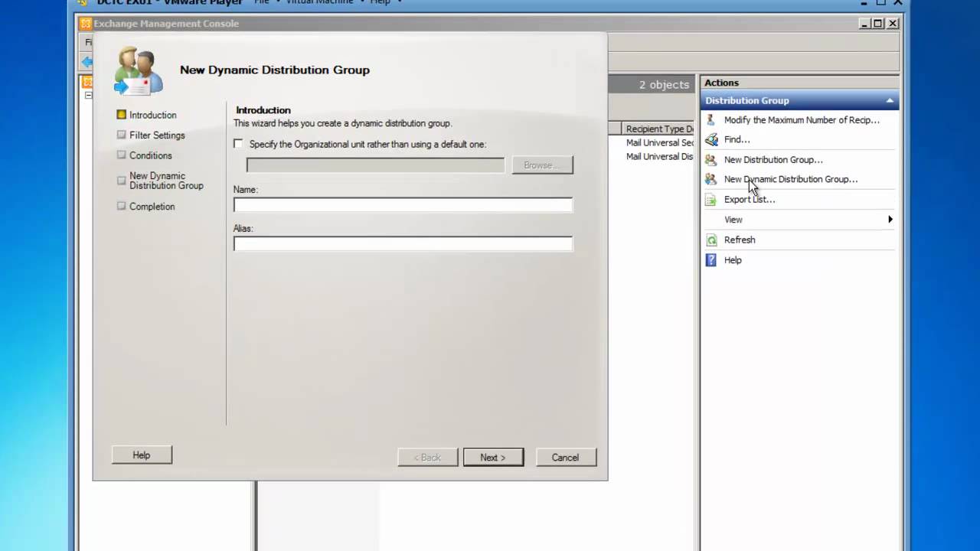Cancel the New Dynamic Distribution Group wizard
The image size is (980, 551).
click(x=565, y=457)
